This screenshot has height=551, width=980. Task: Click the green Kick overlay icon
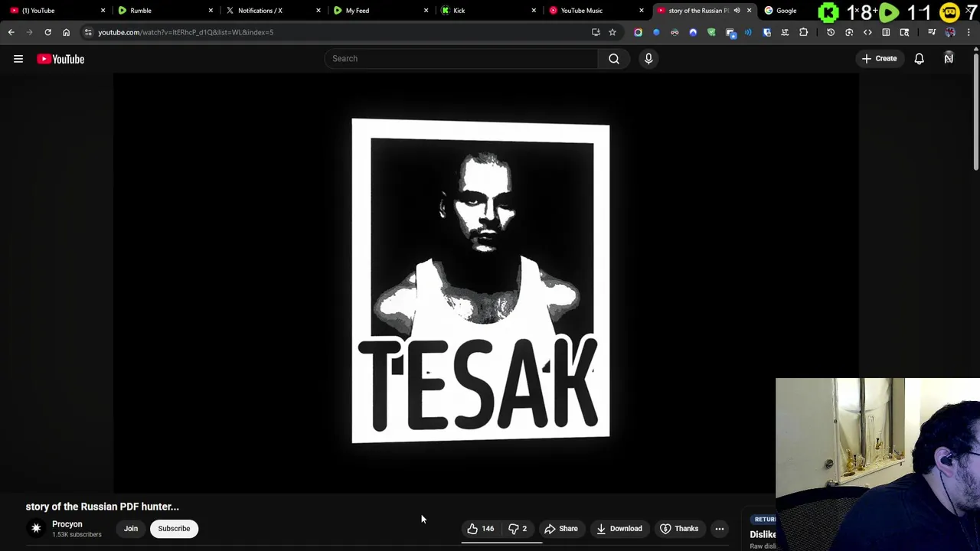click(x=828, y=12)
